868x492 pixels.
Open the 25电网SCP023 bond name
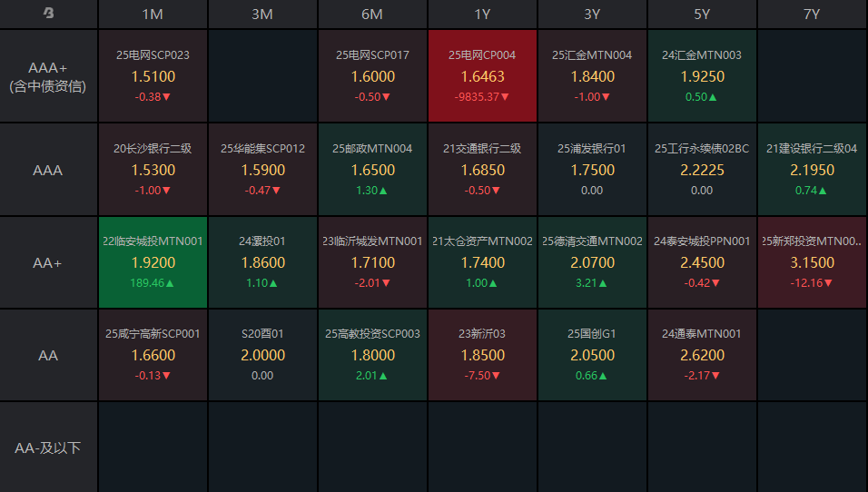(153, 55)
